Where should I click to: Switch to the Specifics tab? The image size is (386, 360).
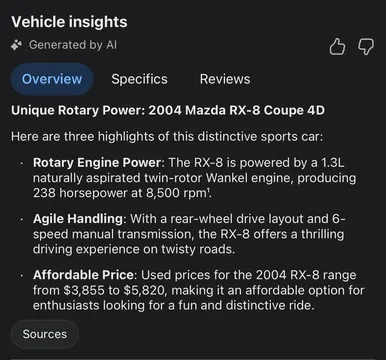(139, 79)
